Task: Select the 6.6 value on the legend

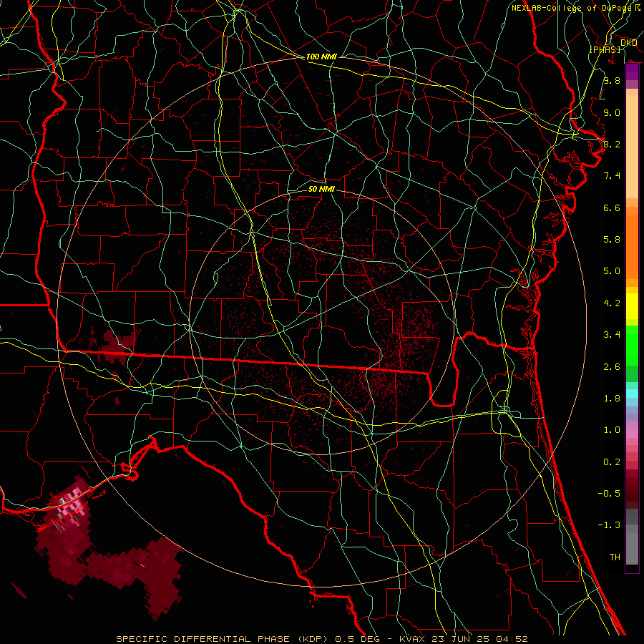Action: coord(612,208)
